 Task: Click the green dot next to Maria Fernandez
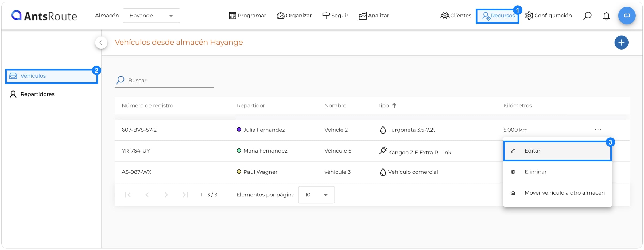(239, 150)
